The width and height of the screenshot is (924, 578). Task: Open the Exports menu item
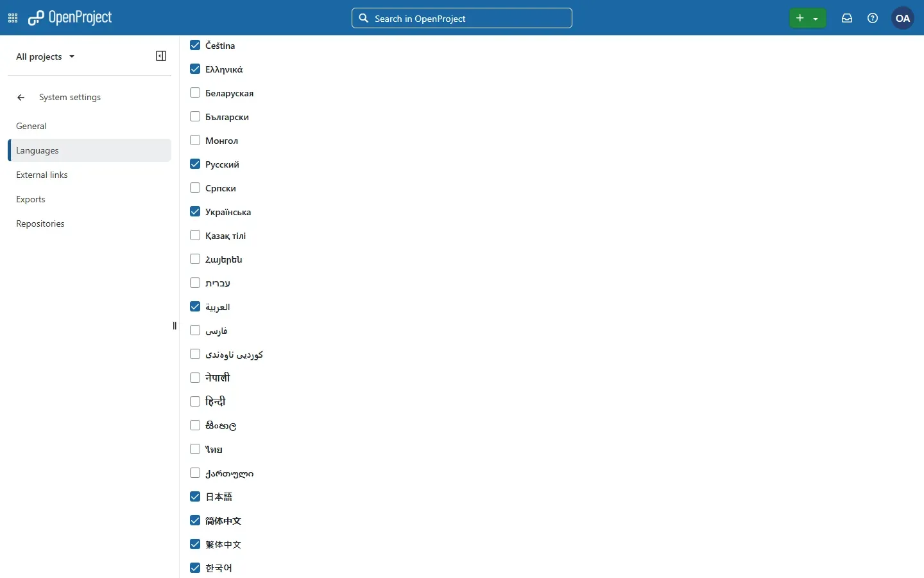tap(90, 199)
